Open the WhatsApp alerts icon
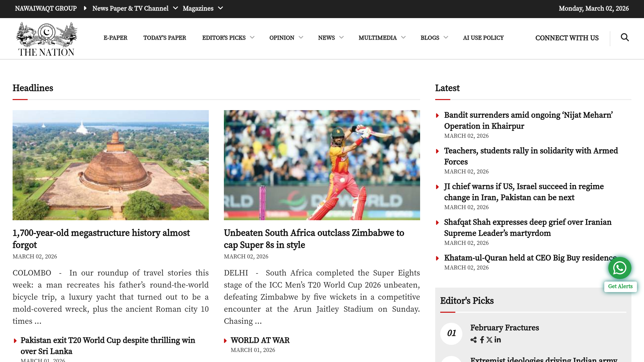 (x=620, y=268)
